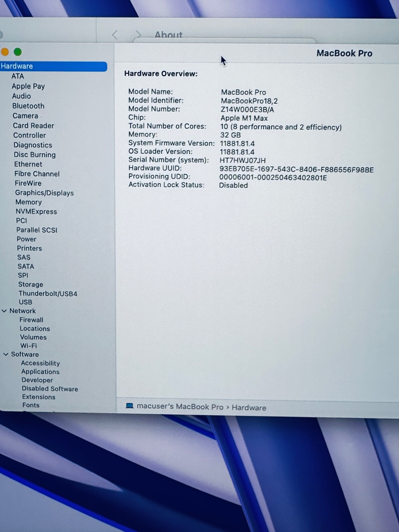Viewport: 399px width, 532px height.
Task: Select Activation Lock Status Disabled value
Action: click(x=233, y=186)
